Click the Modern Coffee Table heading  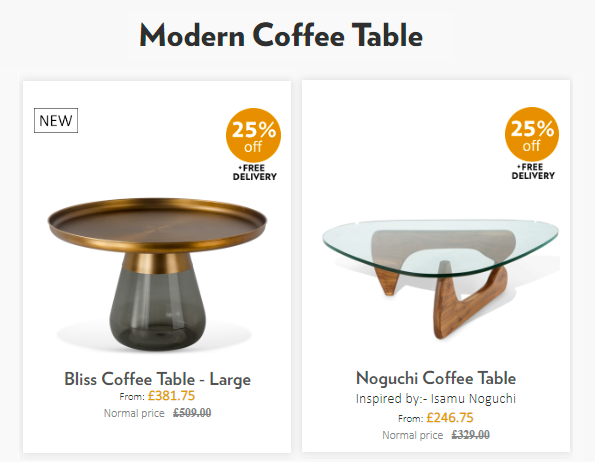pos(281,35)
